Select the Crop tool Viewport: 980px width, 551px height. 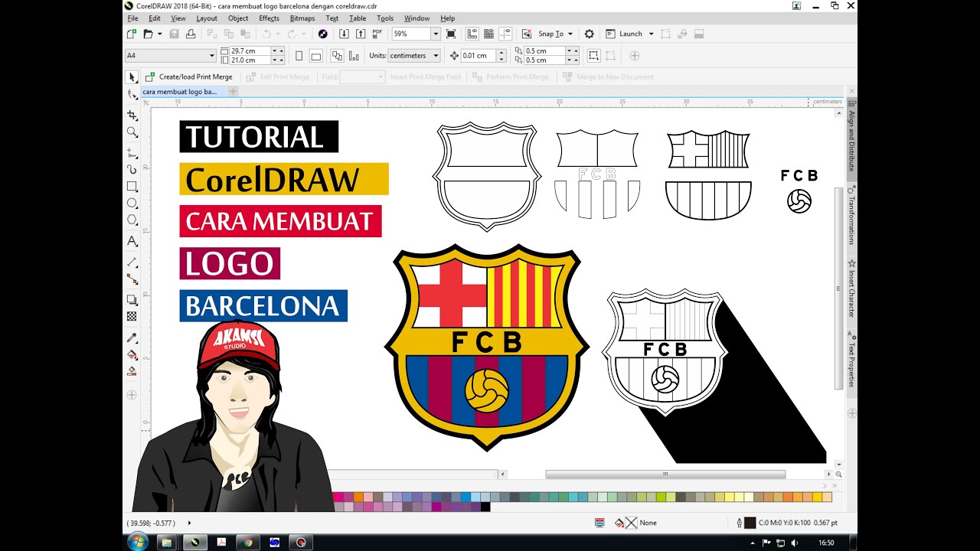pyautogui.click(x=132, y=116)
